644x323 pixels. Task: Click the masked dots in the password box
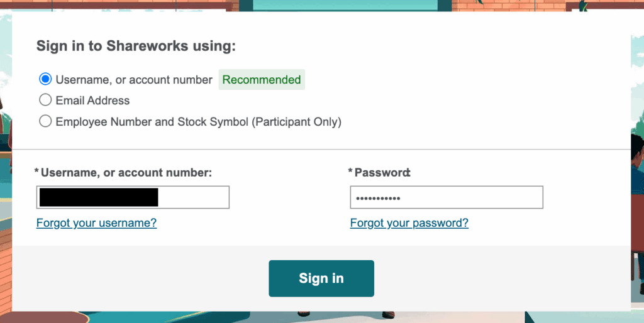coord(378,199)
